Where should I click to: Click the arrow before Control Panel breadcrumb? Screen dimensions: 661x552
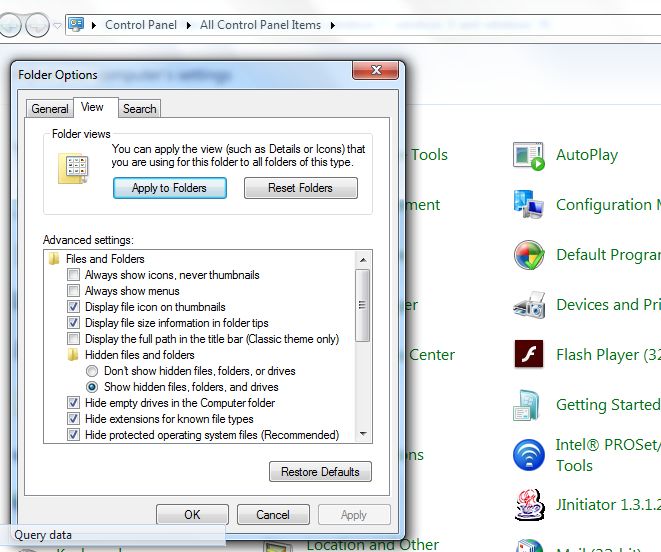pos(94,25)
